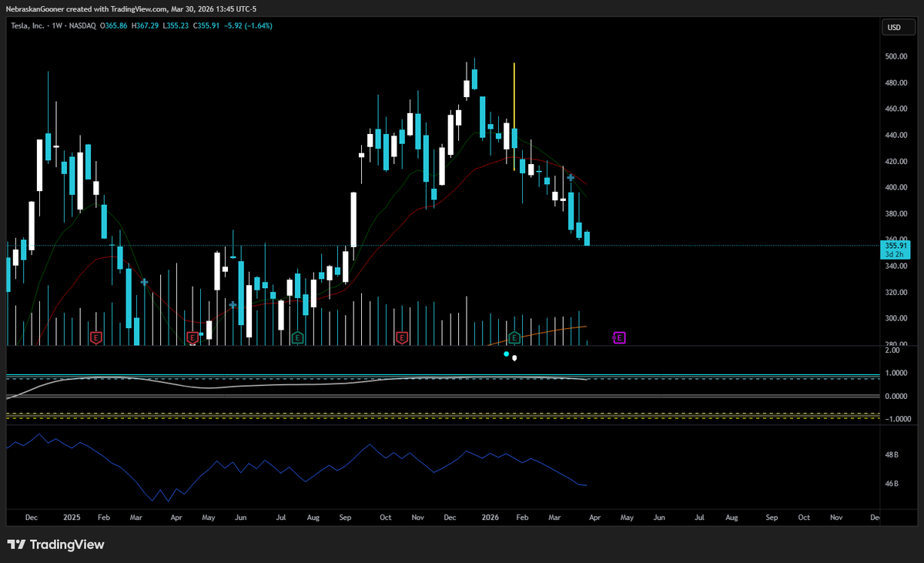Click the 440.00 price axis label
924x563 pixels.
(896, 135)
